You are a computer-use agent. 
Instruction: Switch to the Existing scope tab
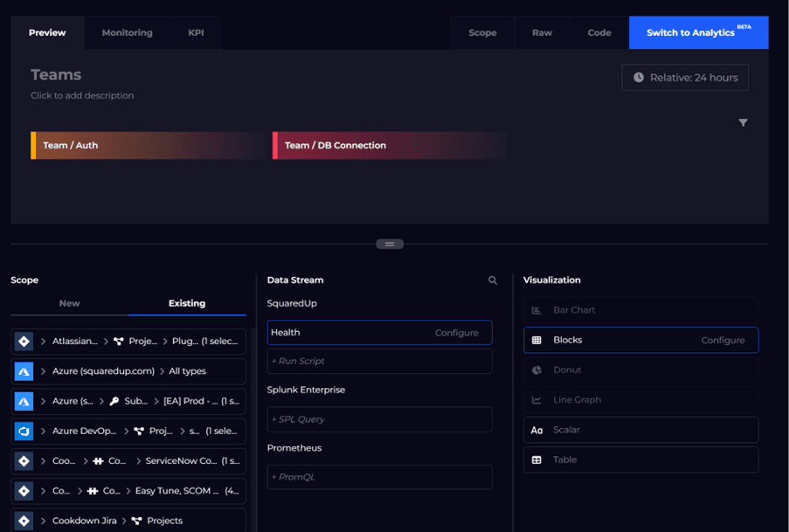point(187,303)
